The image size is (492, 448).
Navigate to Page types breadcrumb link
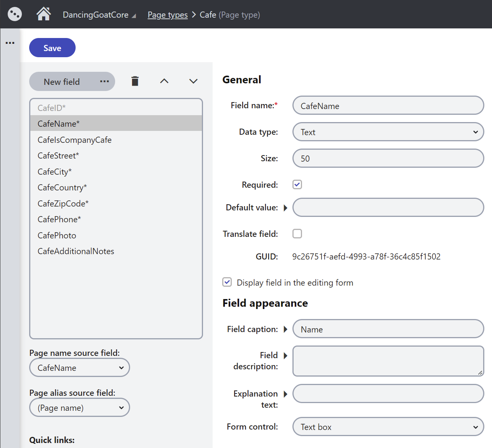(x=168, y=15)
